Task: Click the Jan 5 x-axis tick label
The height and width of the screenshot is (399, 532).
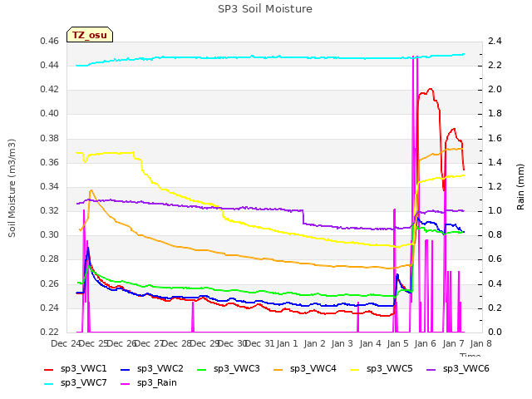Action: point(397,343)
